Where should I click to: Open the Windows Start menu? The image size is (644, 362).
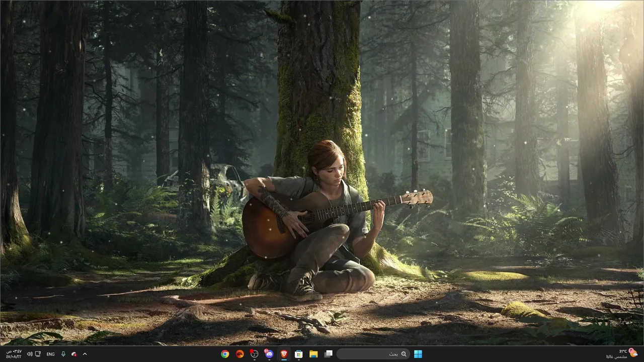[418, 354]
